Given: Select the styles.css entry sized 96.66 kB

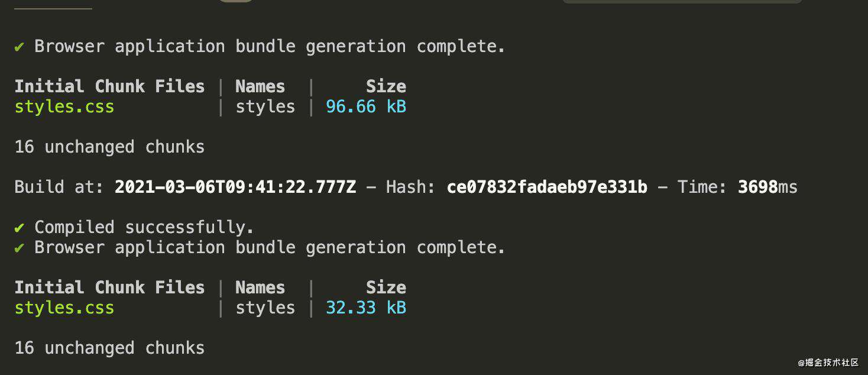Looking at the screenshot, I should 64,107.
